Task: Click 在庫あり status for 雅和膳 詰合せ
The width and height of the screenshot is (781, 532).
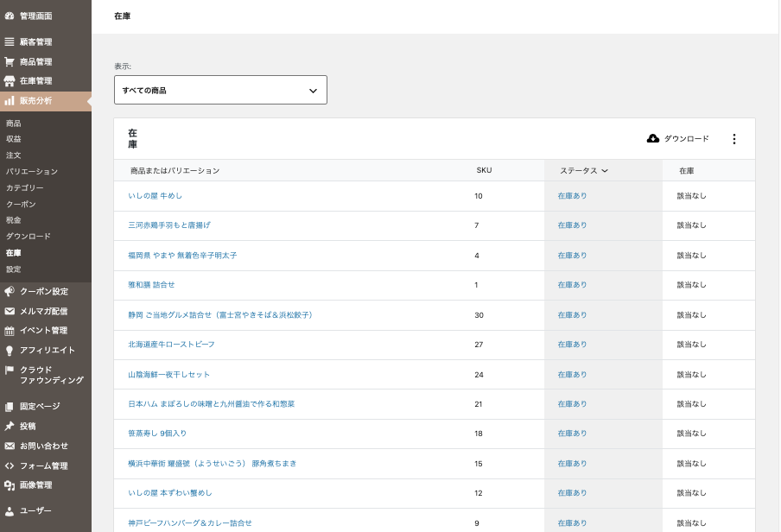Action: [572, 285]
